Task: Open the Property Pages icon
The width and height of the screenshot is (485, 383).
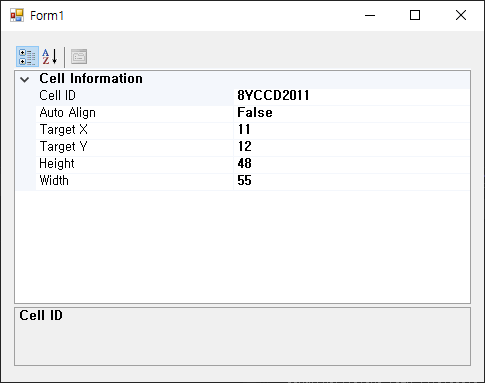Action: coord(79,57)
